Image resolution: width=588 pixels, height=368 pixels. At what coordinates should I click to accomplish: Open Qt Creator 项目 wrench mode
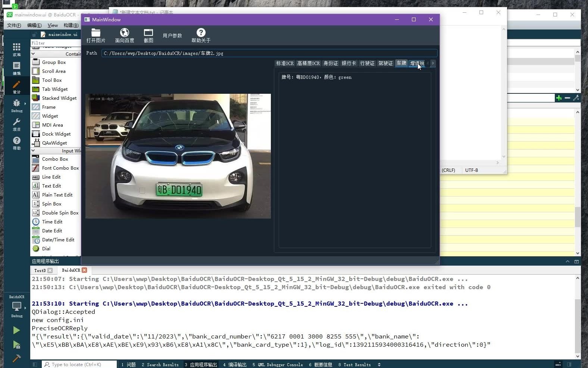tap(17, 124)
